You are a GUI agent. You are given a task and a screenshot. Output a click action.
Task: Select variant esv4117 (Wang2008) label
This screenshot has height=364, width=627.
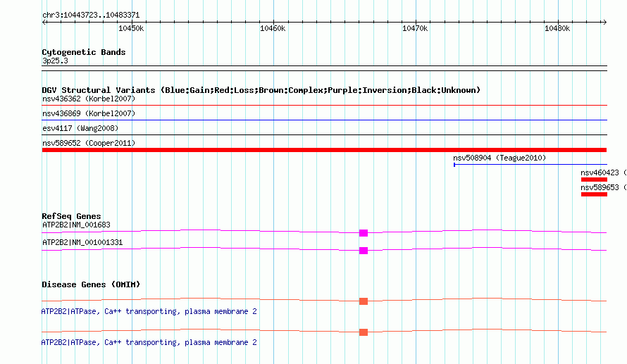tap(80, 128)
